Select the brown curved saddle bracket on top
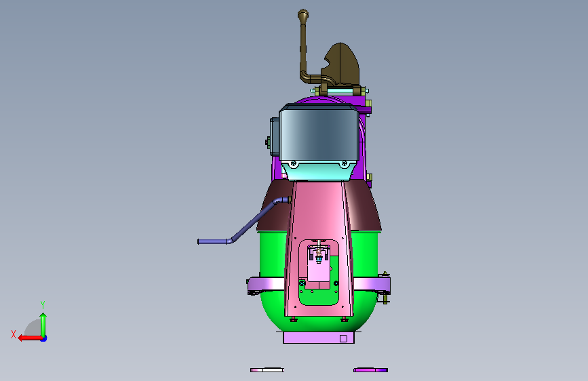The width and height of the screenshot is (588, 381). [342, 64]
